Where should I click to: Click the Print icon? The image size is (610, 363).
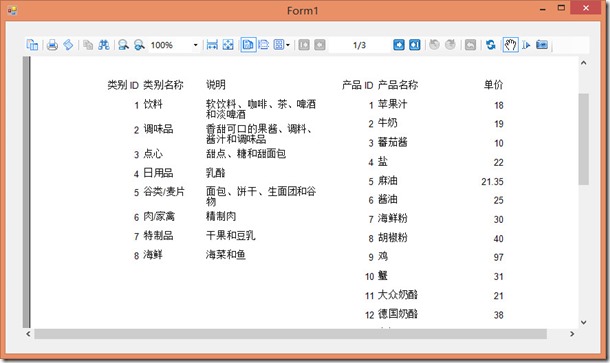pyautogui.click(x=53, y=45)
